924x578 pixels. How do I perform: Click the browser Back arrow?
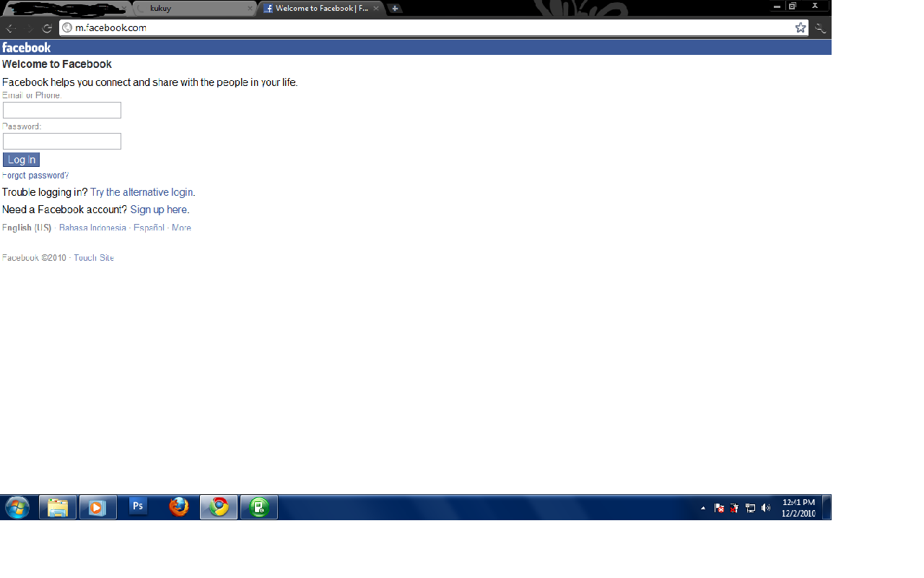pyautogui.click(x=11, y=28)
